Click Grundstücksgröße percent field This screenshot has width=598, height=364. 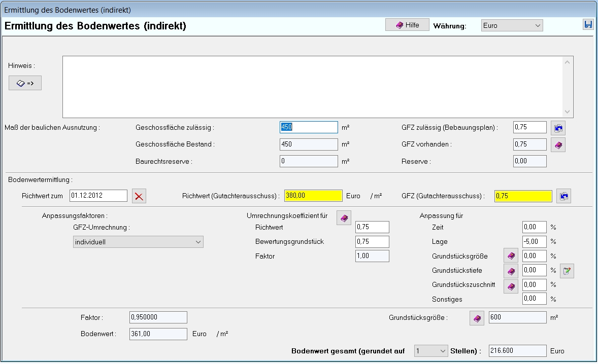pyautogui.click(x=535, y=256)
